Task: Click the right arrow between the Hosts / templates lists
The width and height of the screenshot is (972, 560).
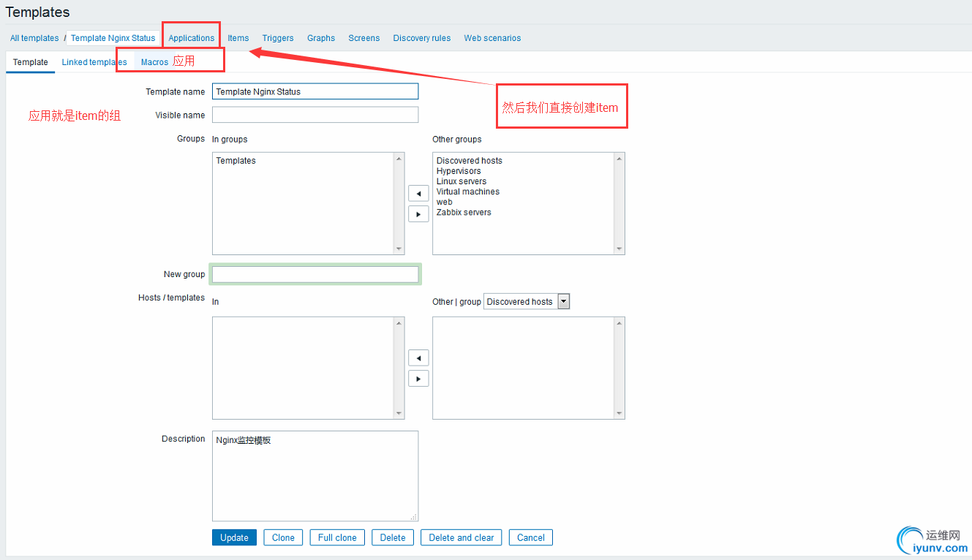Action: (418, 379)
